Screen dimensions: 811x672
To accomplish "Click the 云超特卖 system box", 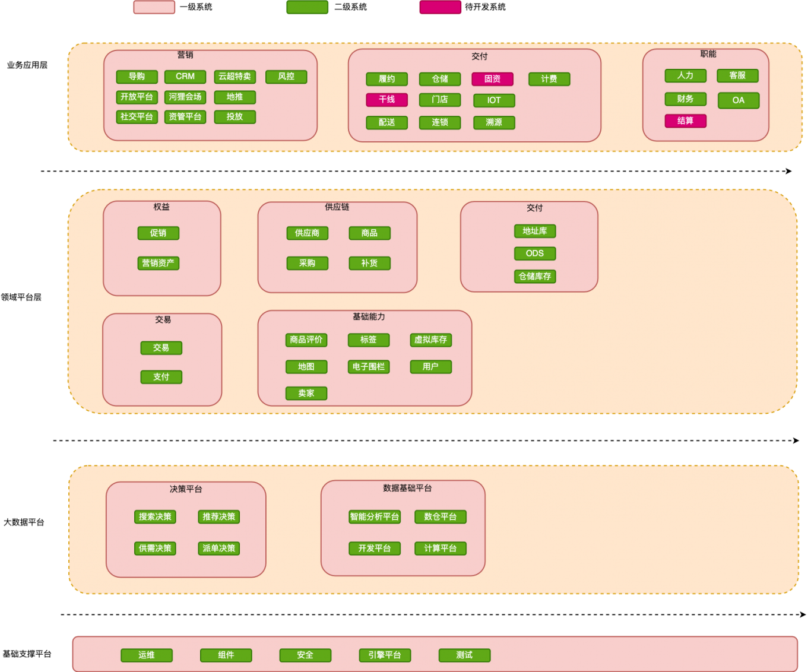I will point(235,77).
